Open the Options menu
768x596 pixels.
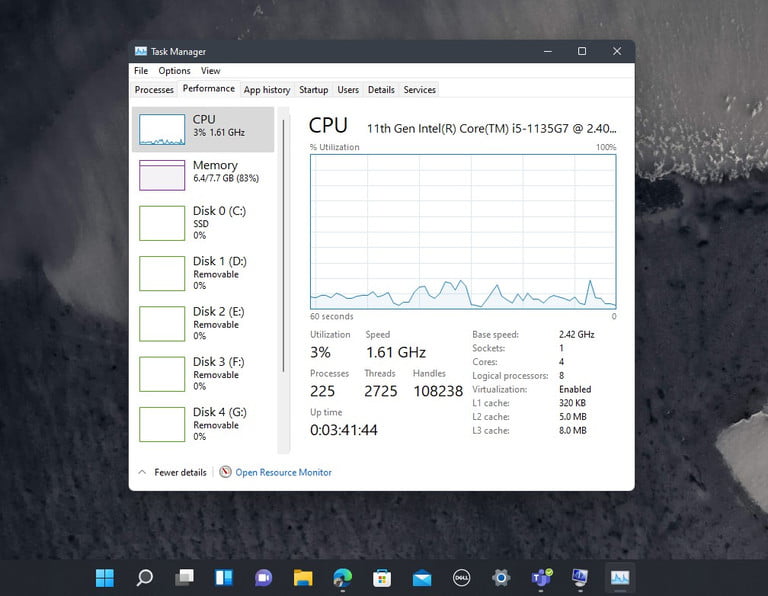[174, 71]
